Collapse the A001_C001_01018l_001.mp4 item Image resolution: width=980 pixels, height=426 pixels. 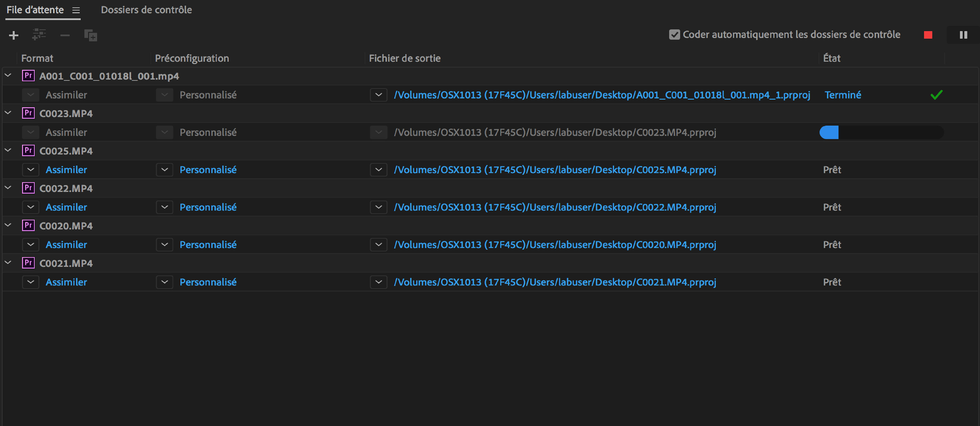tap(8, 75)
